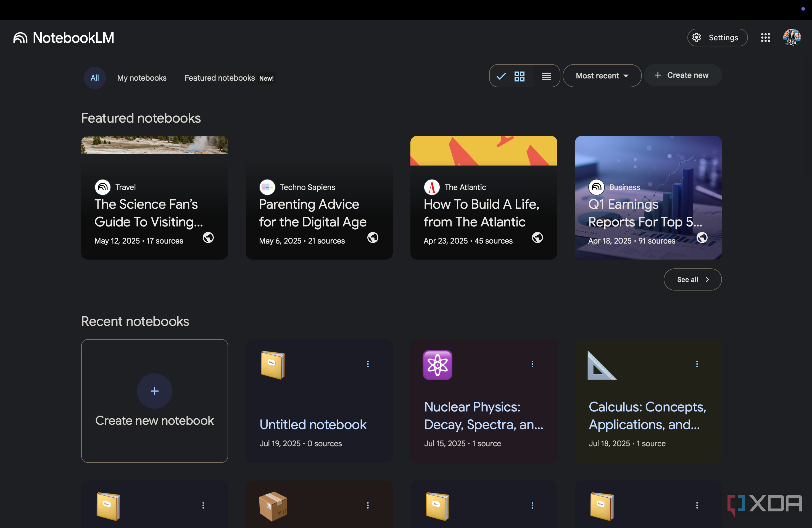Open Parenting Advice for the Digital Age

pyautogui.click(x=319, y=197)
